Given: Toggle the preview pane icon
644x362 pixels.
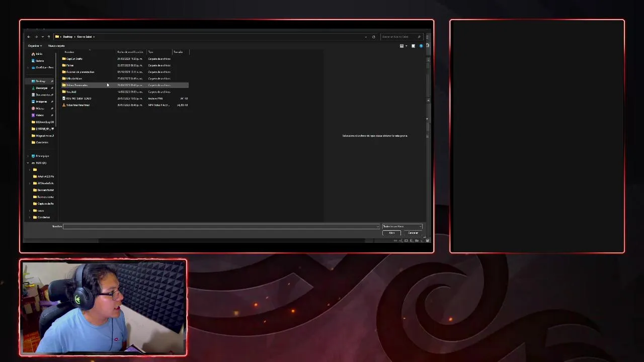Looking at the screenshot, I should tap(413, 46).
